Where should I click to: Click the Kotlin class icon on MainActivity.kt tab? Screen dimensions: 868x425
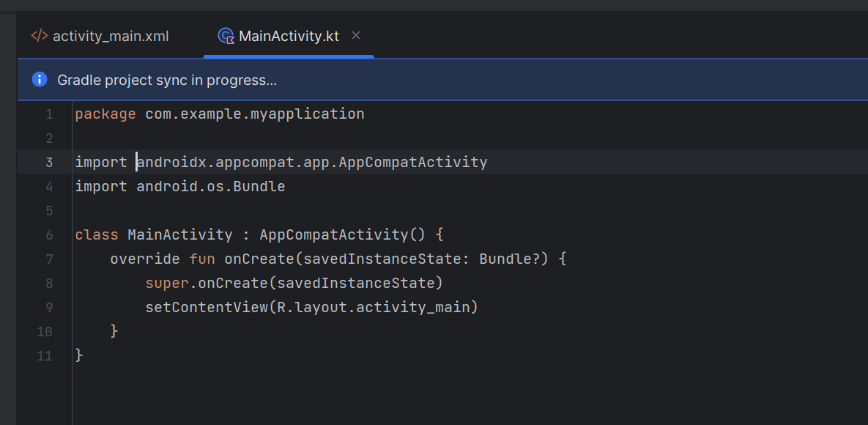click(226, 36)
